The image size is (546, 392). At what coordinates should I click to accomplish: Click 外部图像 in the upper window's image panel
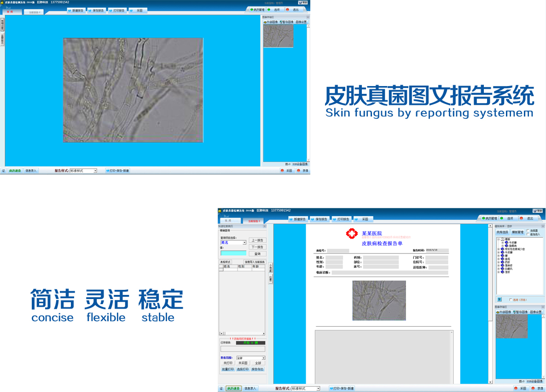click(x=271, y=22)
